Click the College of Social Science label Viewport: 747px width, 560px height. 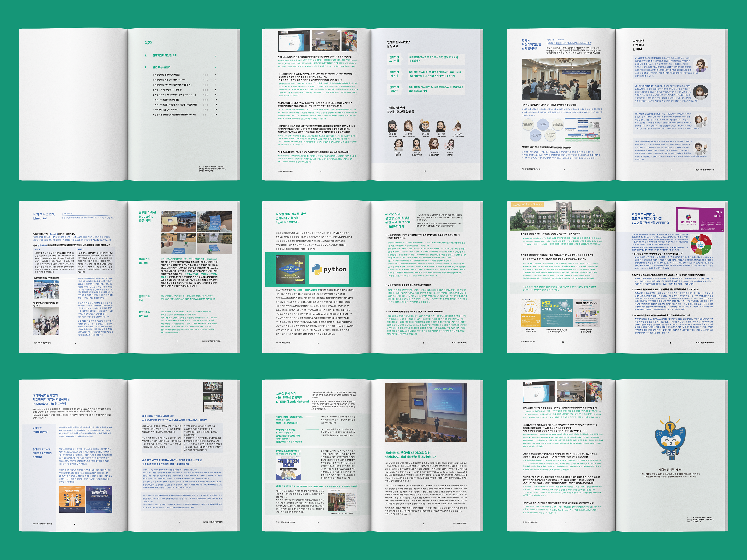click(527, 204)
